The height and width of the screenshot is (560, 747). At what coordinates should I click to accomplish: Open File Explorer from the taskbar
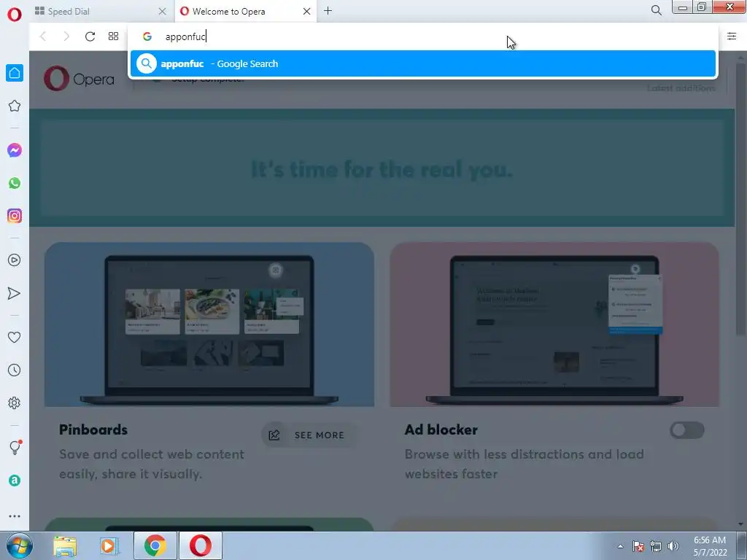pos(65,545)
